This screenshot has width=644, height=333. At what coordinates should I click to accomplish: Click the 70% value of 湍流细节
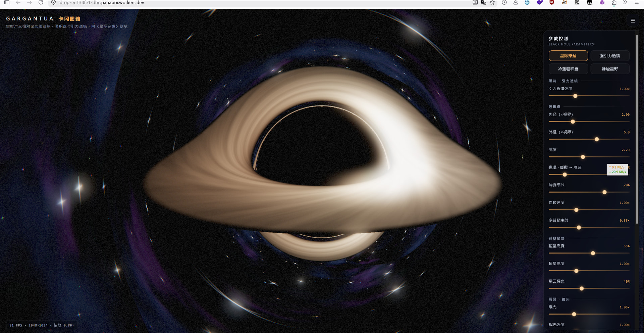(x=627, y=185)
